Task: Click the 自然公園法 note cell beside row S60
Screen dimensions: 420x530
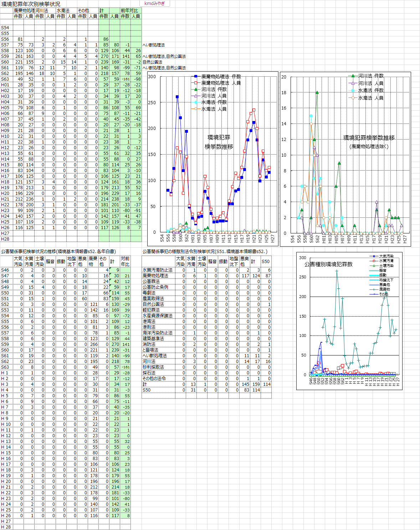Action: [x=153, y=62]
